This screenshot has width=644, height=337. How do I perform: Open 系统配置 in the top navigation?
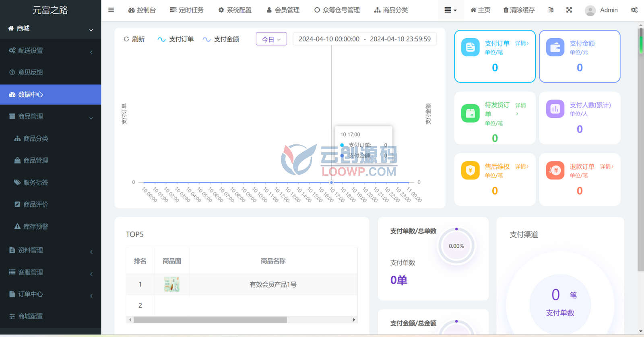coord(235,10)
